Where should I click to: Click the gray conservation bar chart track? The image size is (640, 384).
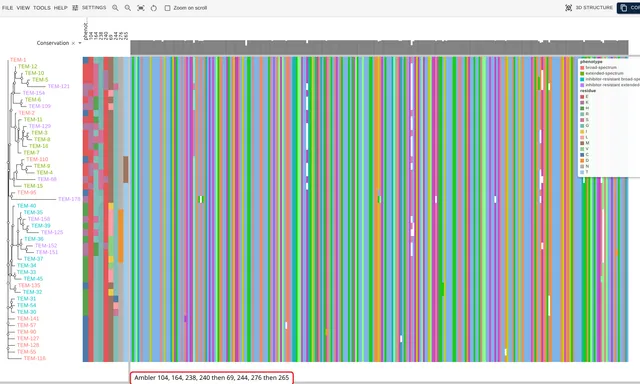(x=379, y=47)
